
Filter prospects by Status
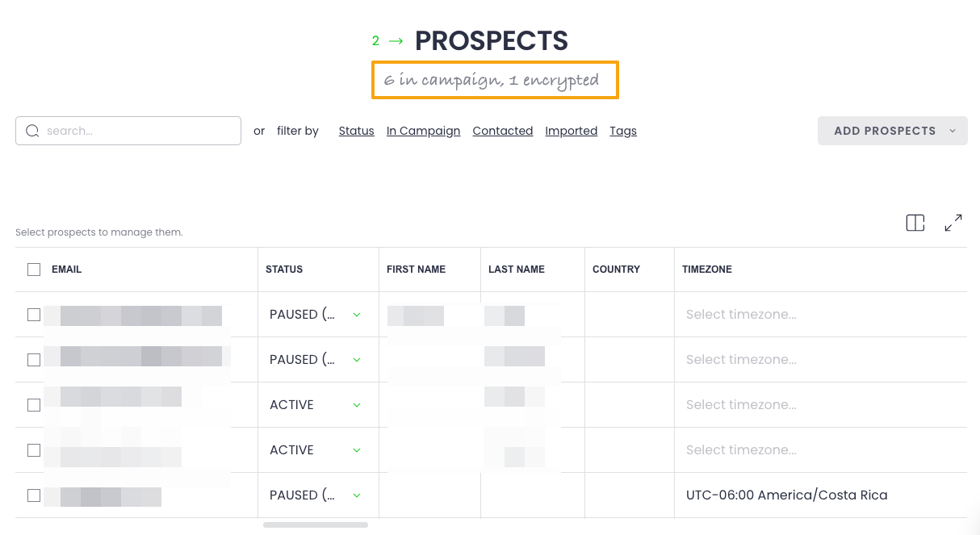pyautogui.click(x=356, y=131)
